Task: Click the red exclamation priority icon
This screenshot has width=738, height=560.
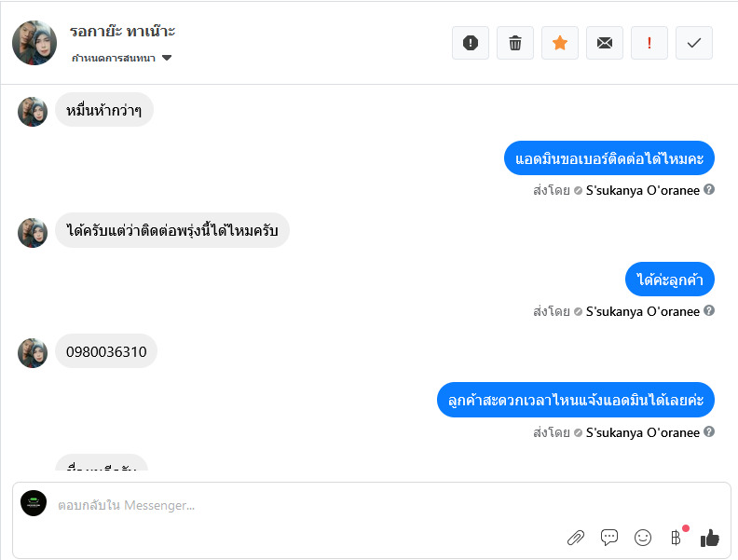Action: click(649, 43)
